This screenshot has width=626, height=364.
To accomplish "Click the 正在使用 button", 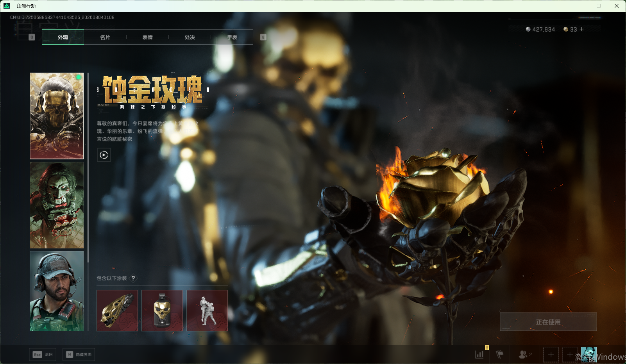I will tap(548, 322).
